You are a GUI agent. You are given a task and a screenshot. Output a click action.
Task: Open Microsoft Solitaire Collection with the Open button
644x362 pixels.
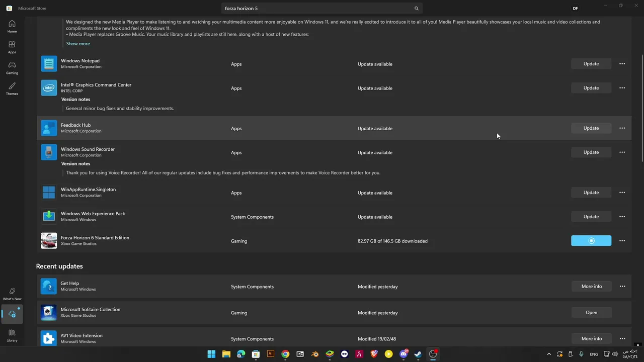point(592,313)
